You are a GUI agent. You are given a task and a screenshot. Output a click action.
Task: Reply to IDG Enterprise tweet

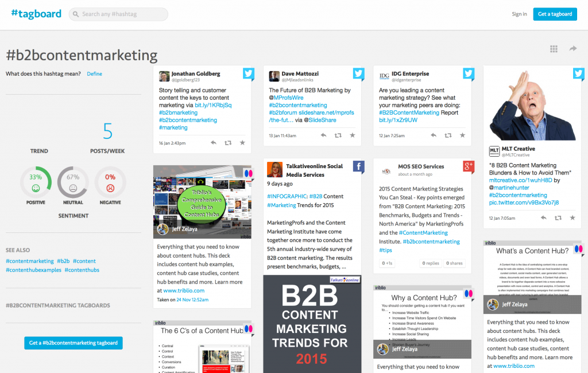click(x=434, y=135)
